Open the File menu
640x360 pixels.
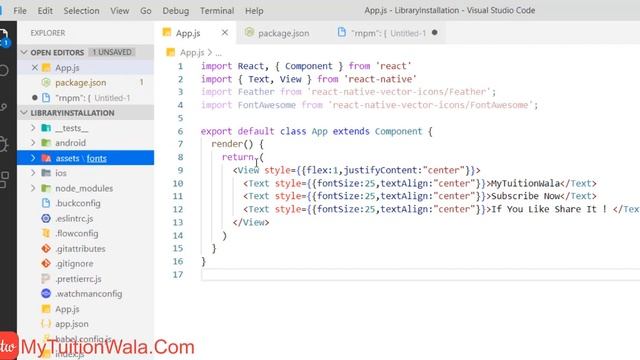click(20, 11)
